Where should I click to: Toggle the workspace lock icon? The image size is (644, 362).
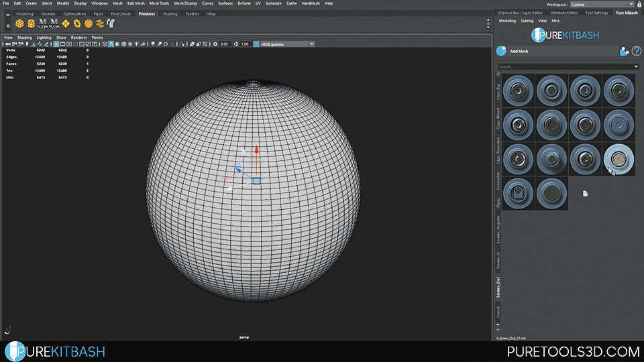[638, 3]
